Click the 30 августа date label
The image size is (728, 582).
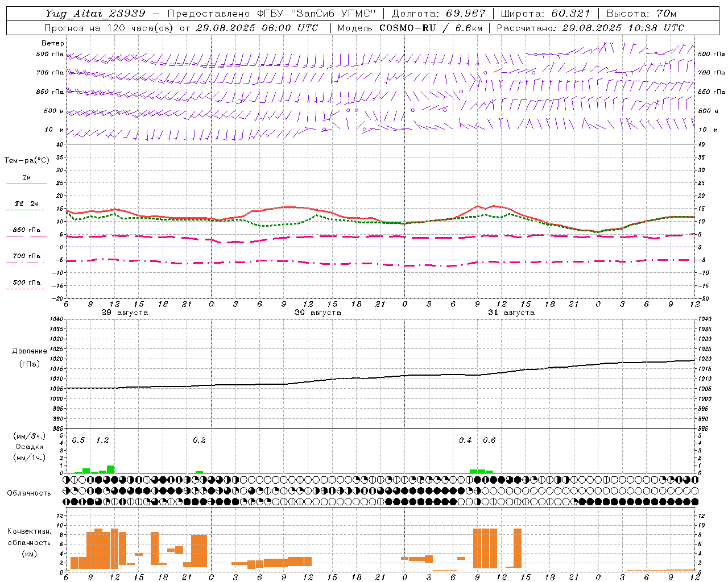click(x=318, y=313)
